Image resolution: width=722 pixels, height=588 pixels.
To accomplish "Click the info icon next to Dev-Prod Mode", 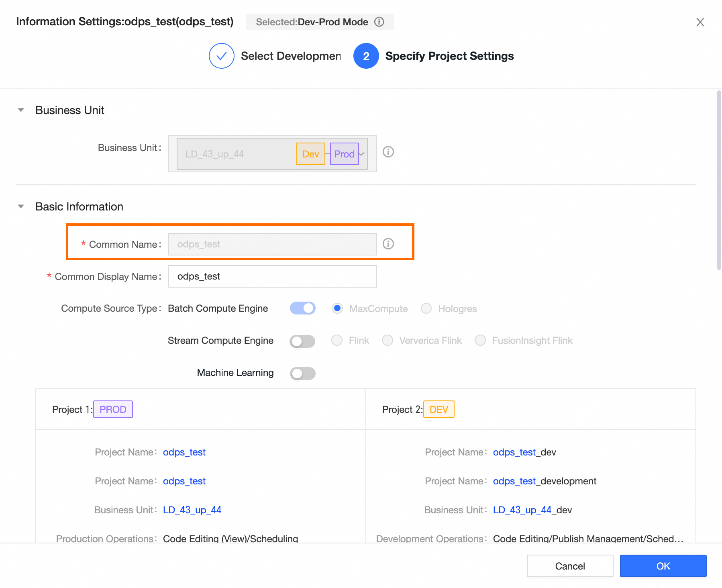I will pyautogui.click(x=379, y=22).
